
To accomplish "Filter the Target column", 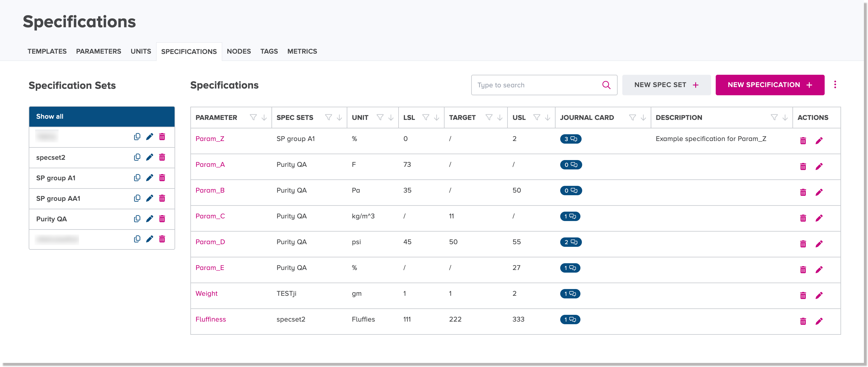I will 489,117.
